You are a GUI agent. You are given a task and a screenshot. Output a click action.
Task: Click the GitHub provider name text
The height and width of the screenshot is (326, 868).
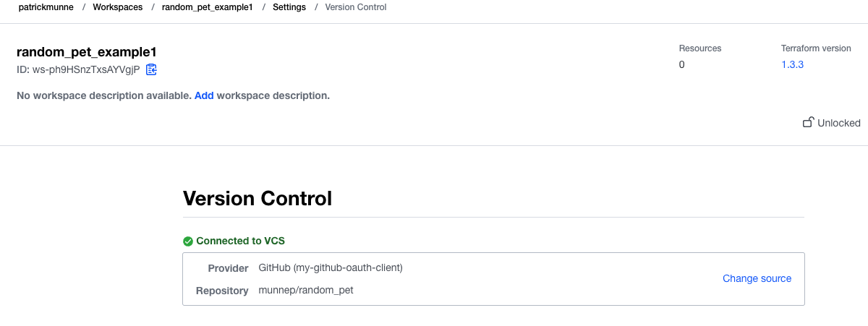331,267
